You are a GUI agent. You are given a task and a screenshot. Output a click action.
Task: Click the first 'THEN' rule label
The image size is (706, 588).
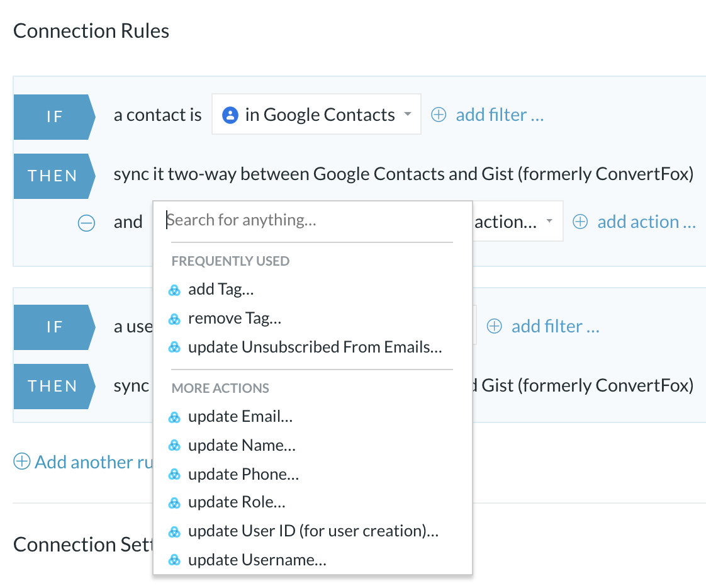coord(55,176)
